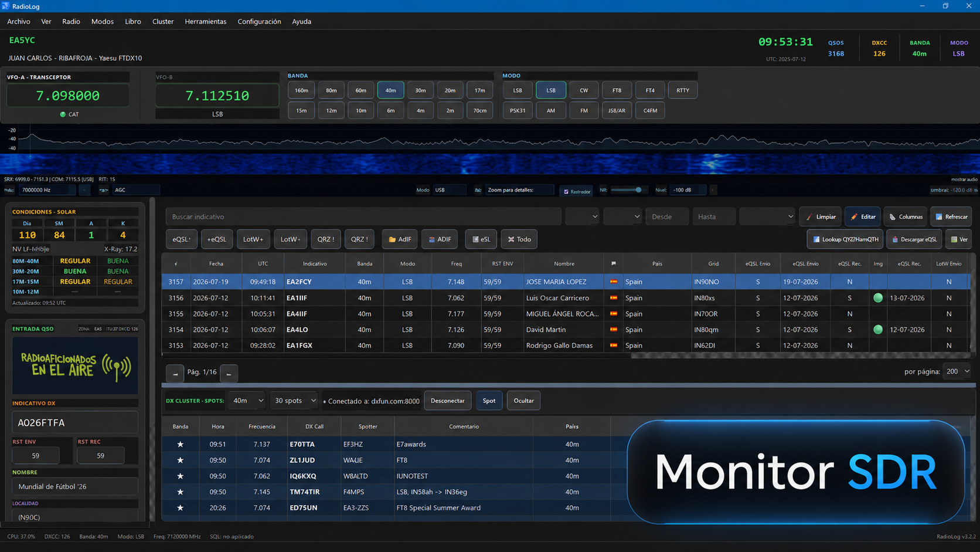
Task: Open the Radio menu
Action: click(x=71, y=22)
